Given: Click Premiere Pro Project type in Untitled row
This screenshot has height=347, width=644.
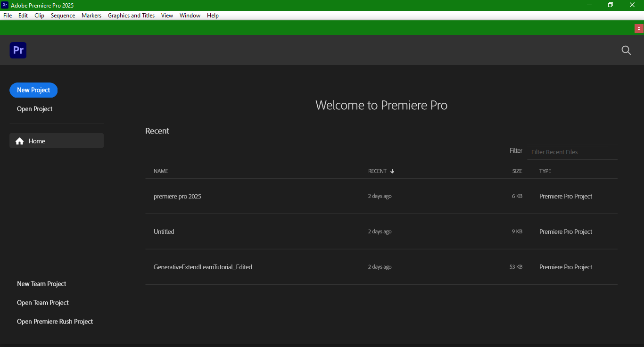Looking at the screenshot, I should click(566, 231).
